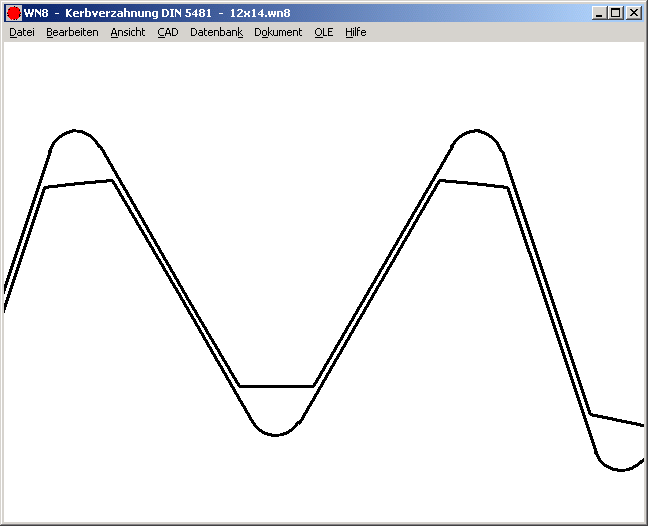
Task: Maximize the WN8 window
Action: [x=615, y=13]
